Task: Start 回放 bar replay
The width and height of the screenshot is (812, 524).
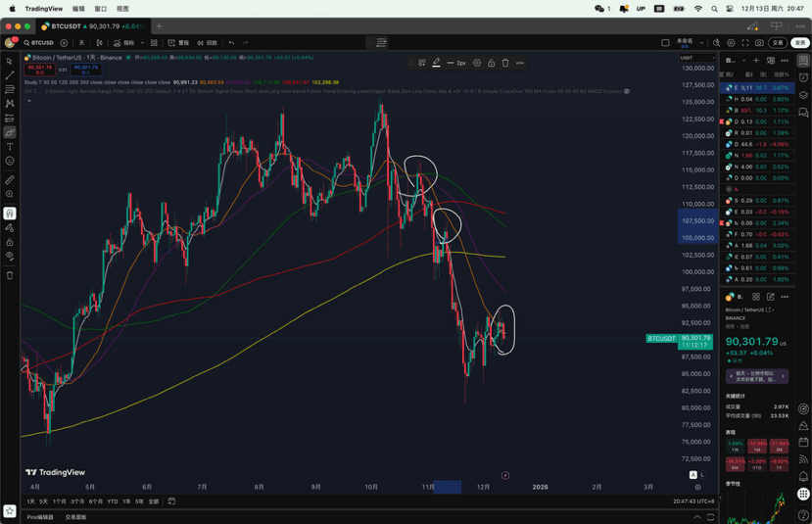Action: [x=207, y=43]
